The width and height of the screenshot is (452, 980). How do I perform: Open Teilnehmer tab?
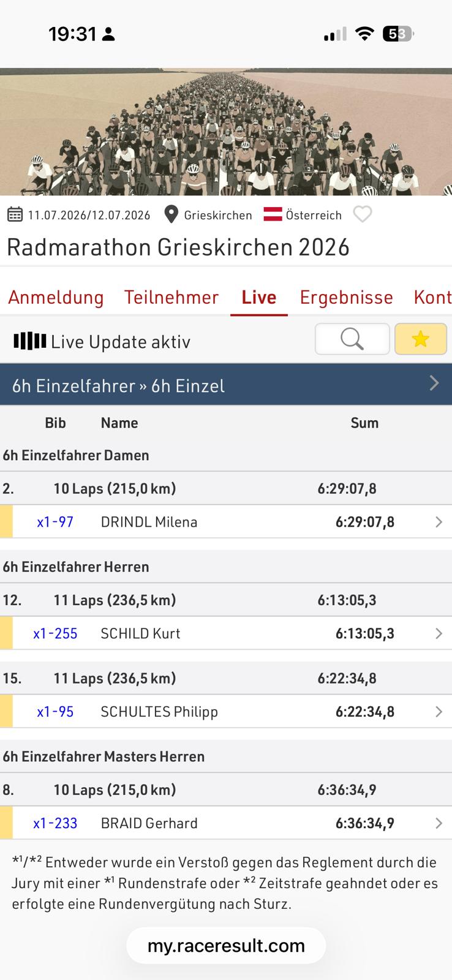171,297
